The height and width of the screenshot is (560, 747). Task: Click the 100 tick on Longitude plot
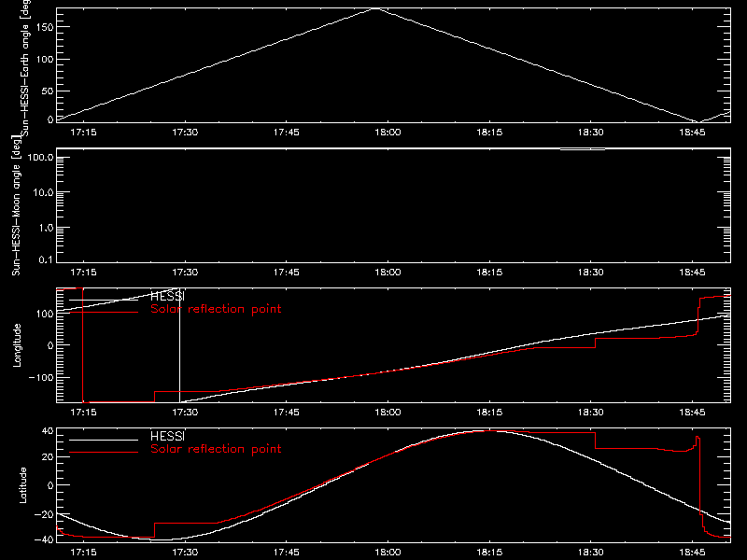[x=44, y=314]
